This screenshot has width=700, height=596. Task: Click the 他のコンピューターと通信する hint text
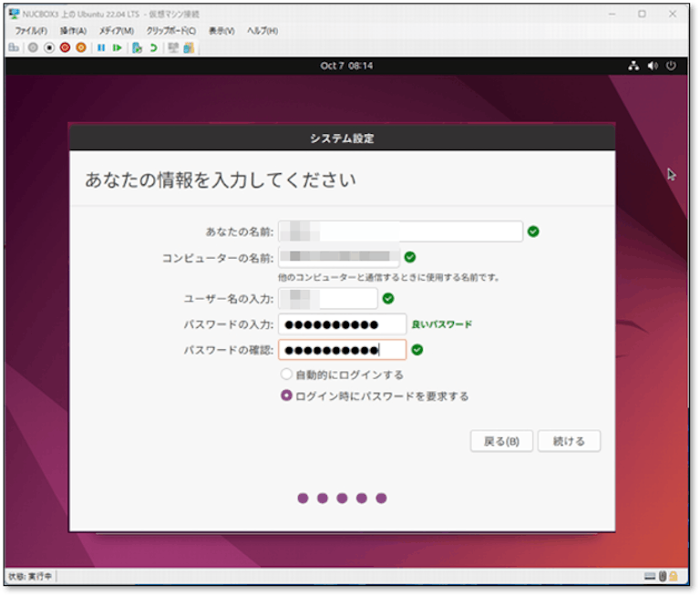pyautogui.click(x=388, y=278)
